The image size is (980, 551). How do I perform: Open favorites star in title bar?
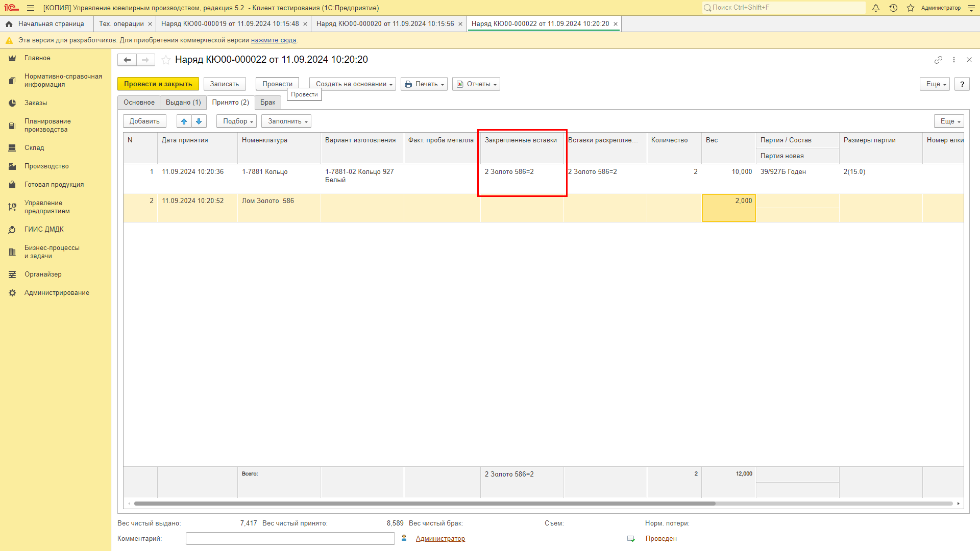pyautogui.click(x=911, y=8)
